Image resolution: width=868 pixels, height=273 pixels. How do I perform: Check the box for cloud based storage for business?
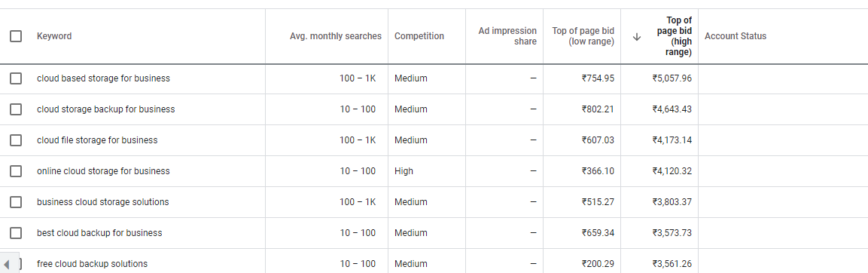[16, 78]
